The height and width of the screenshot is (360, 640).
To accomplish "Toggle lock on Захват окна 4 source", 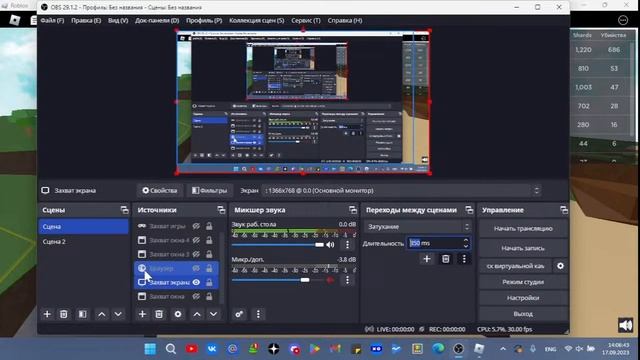I will 209,240.
